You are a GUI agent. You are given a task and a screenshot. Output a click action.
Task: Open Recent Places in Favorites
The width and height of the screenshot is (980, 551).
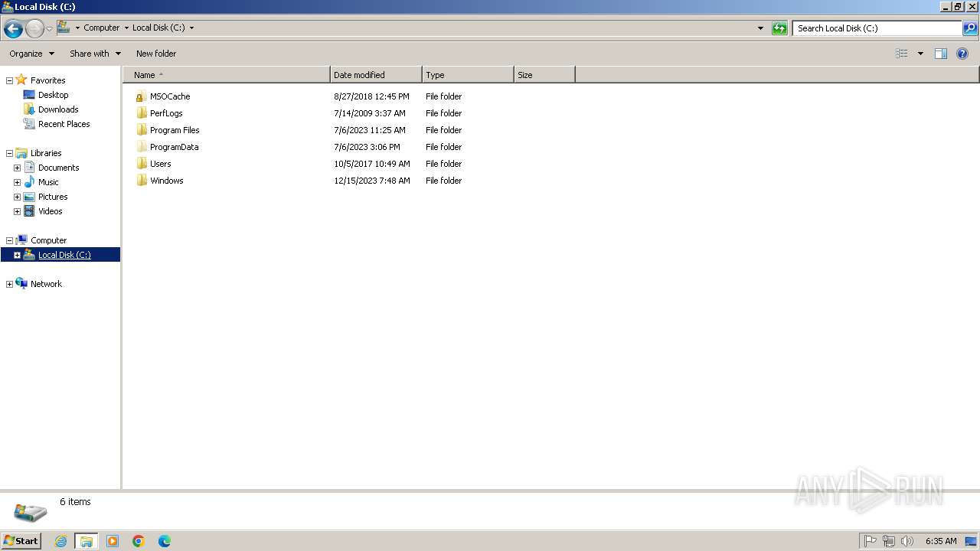pyautogui.click(x=64, y=124)
